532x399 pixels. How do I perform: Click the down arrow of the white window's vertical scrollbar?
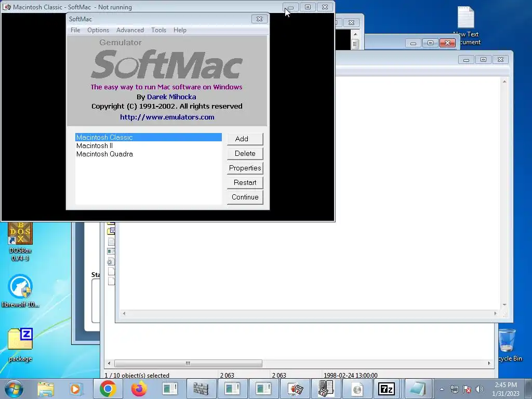point(504,304)
